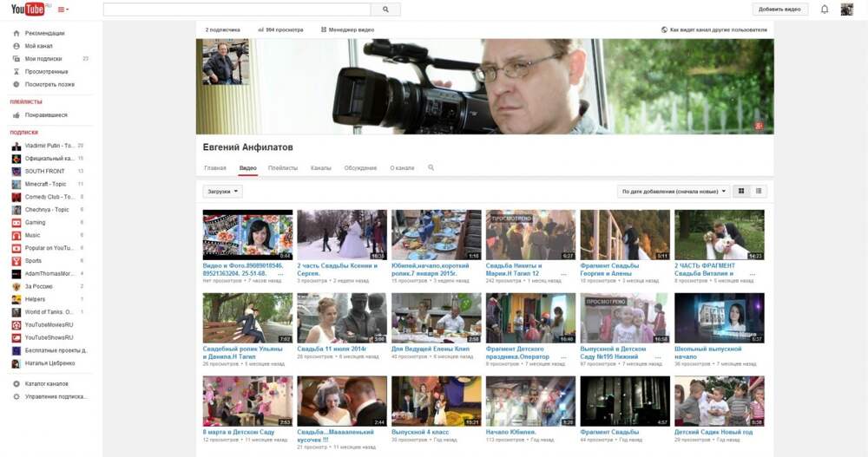Click the Sports subscription icon
This screenshot has height=457, width=868.
(x=16, y=260)
